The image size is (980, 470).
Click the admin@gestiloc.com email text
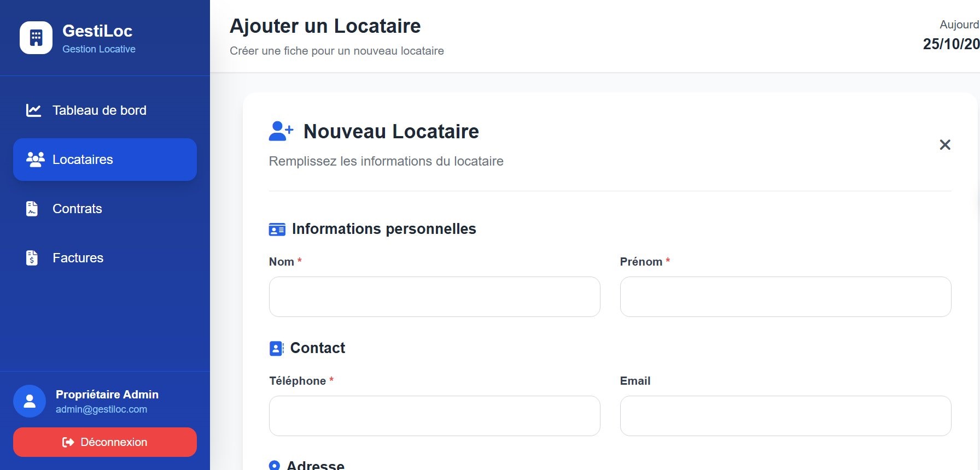[x=101, y=409]
